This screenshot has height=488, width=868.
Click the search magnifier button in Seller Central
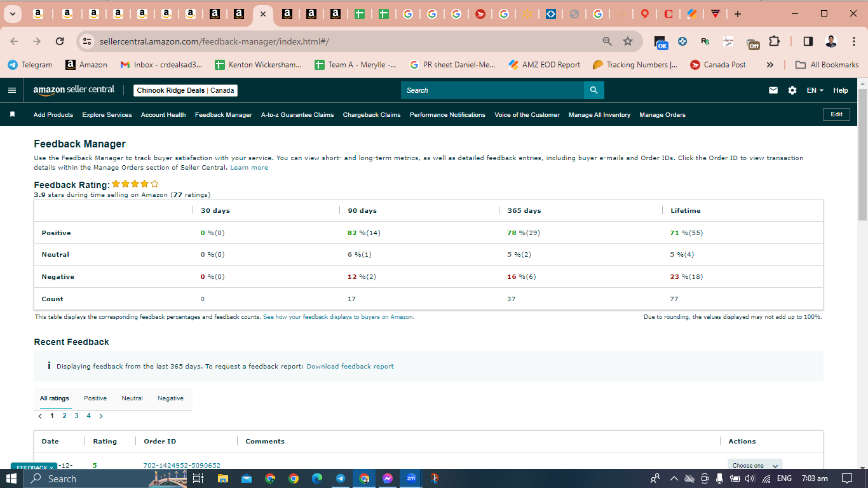(593, 90)
